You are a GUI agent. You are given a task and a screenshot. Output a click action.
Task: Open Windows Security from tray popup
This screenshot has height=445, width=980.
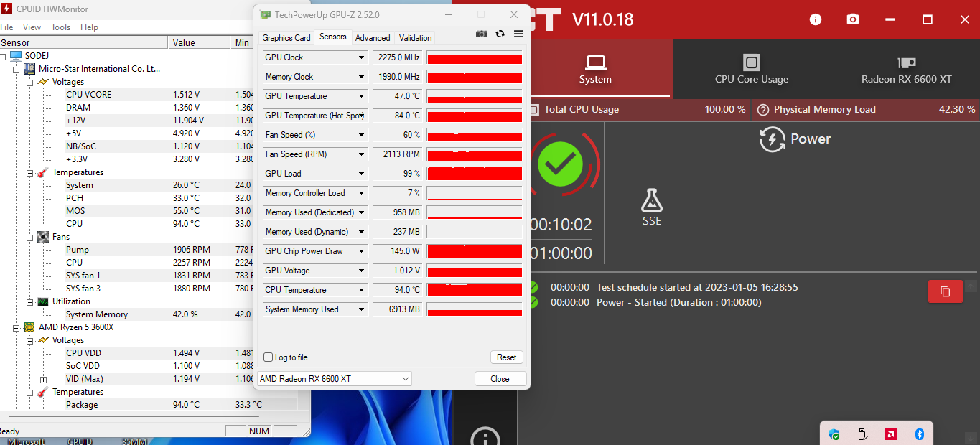pos(834,434)
